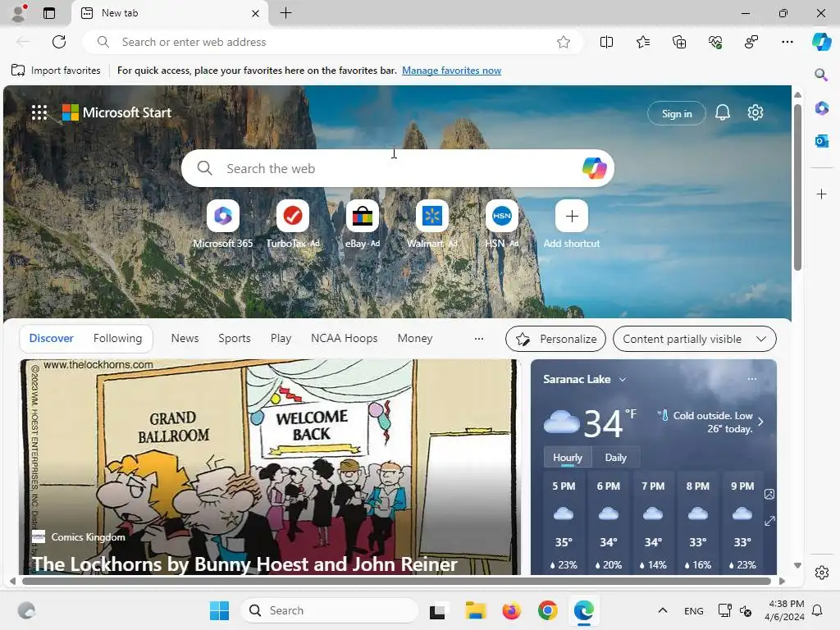Viewport: 840px width, 630px height.
Task: Click the Search the web box
Action: coord(398,168)
